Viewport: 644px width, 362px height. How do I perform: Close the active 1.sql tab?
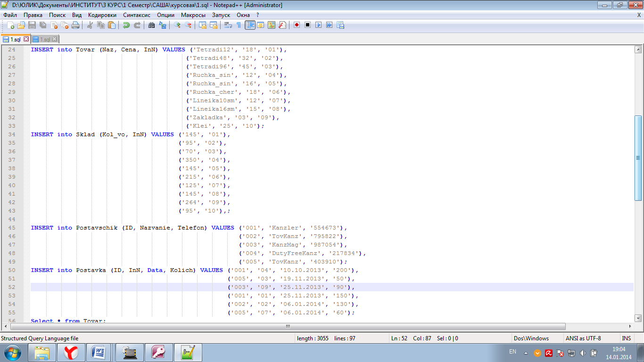(x=26, y=39)
